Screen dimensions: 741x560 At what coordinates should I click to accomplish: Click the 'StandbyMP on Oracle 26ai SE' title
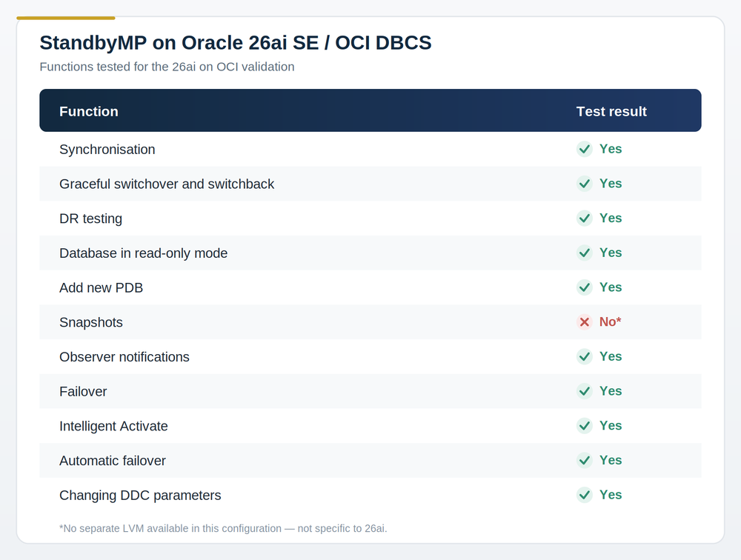(236, 42)
